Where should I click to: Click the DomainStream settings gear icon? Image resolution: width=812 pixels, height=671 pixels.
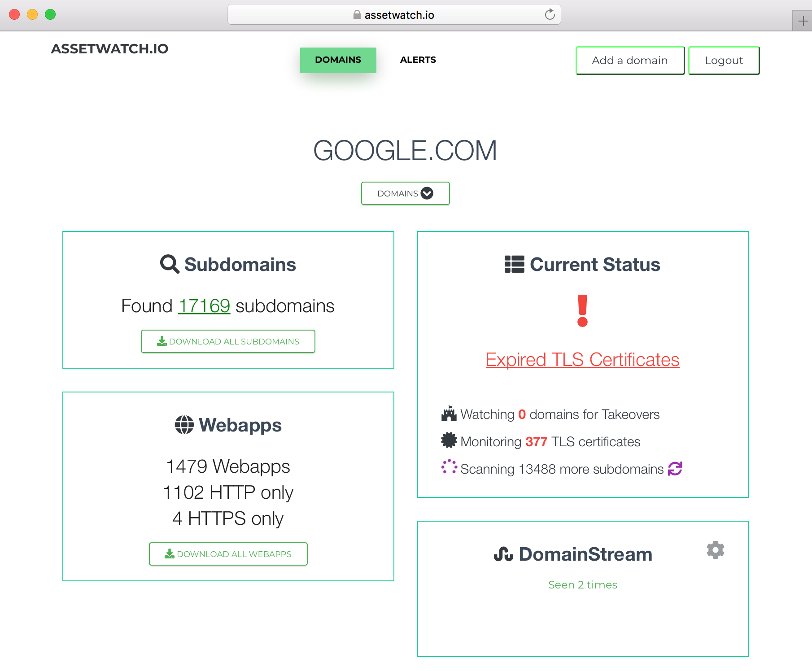(x=715, y=550)
